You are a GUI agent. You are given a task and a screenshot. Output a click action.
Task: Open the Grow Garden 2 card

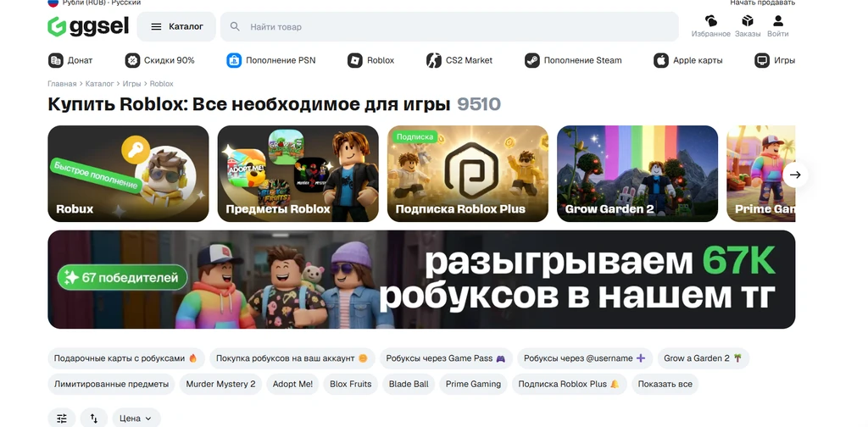[637, 174]
